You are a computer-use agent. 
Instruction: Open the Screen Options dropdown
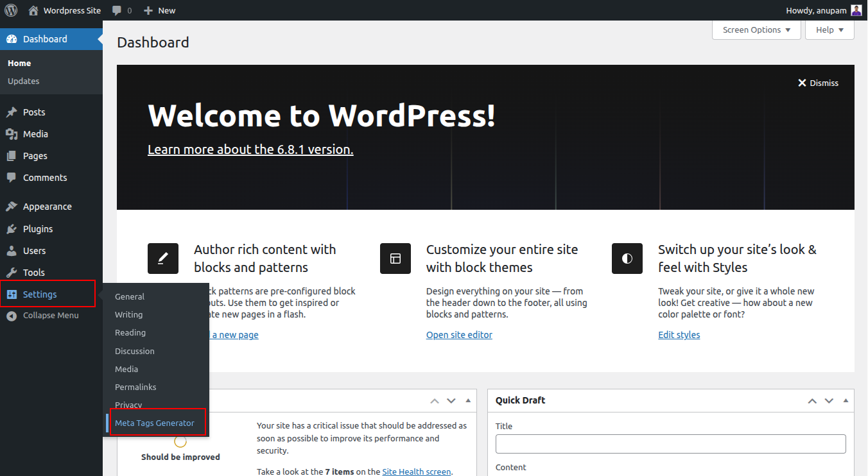tap(757, 30)
